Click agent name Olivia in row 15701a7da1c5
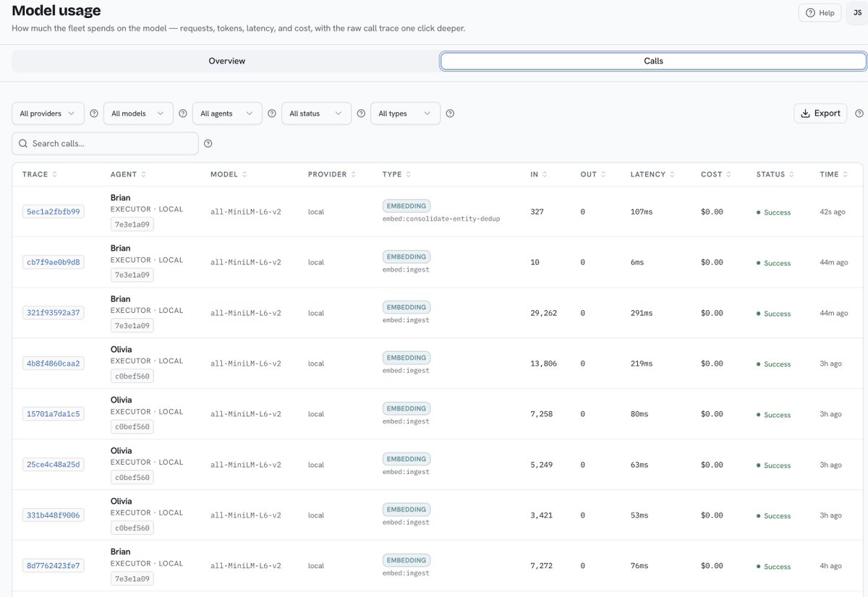Image resolution: width=868 pixels, height=597 pixels. click(x=122, y=400)
